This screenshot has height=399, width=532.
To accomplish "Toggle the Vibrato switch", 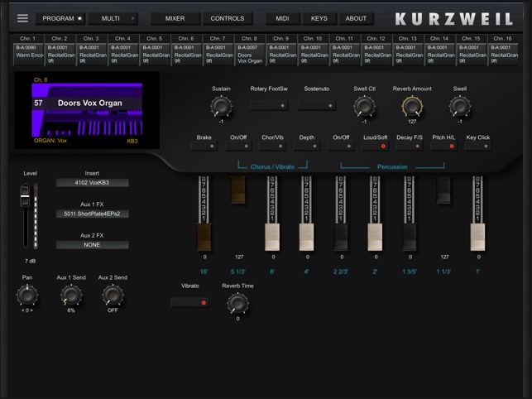I will (189, 302).
